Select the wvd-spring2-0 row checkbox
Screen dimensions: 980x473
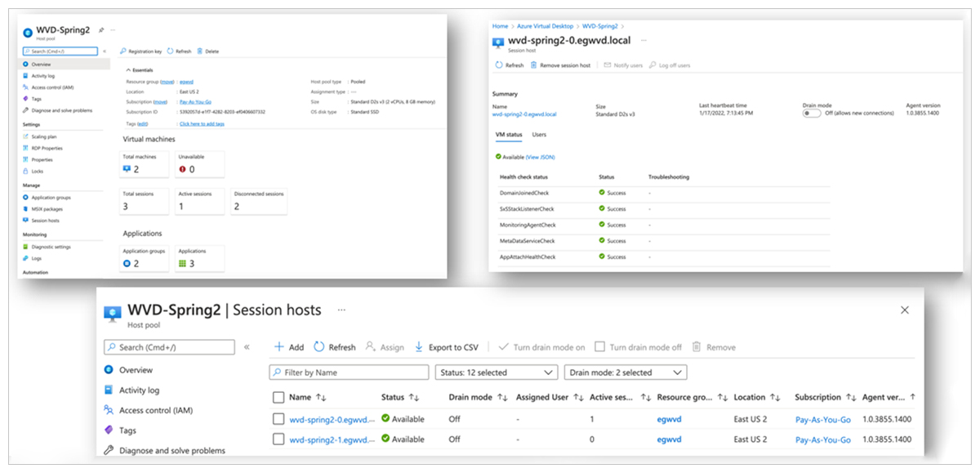tap(278, 419)
